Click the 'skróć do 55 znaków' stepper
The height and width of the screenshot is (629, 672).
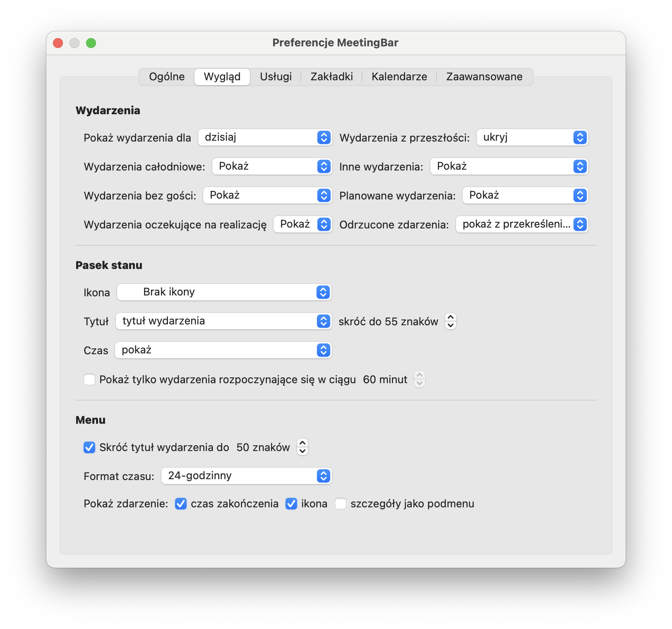click(451, 321)
